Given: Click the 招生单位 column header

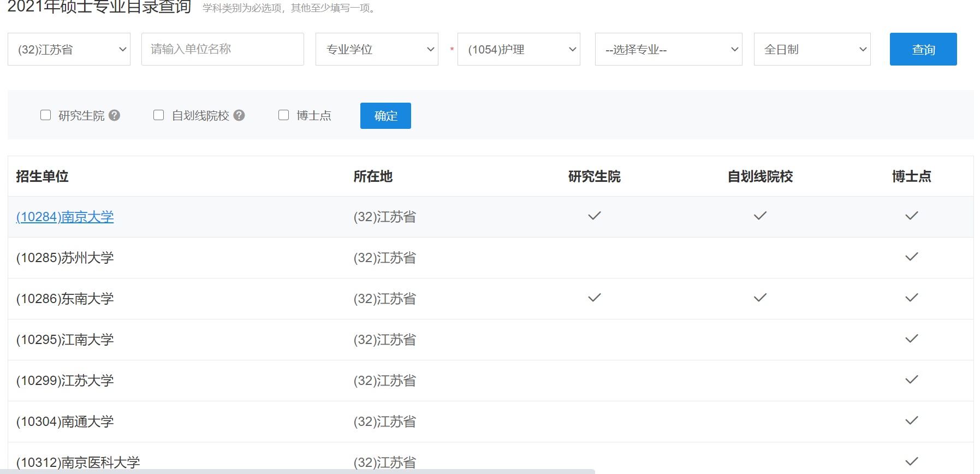Looking at the screenshot, I should (42, 176).
